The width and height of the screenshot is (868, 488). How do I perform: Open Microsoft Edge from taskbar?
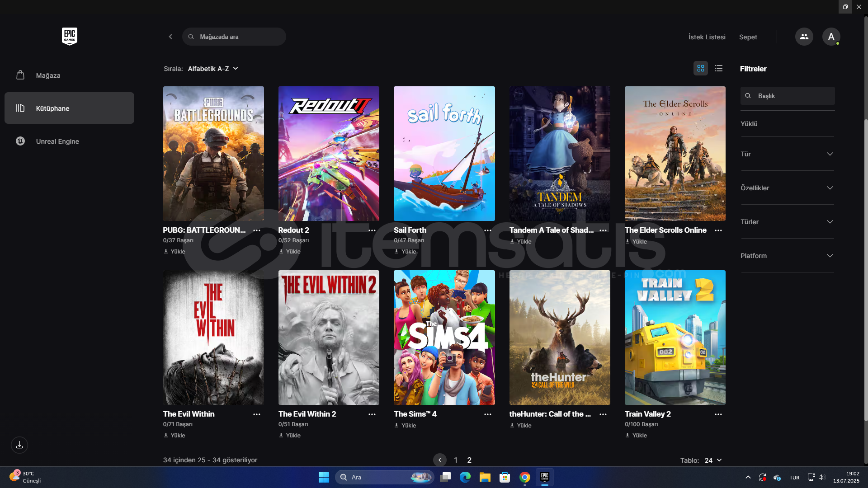(x=465, y=477)
